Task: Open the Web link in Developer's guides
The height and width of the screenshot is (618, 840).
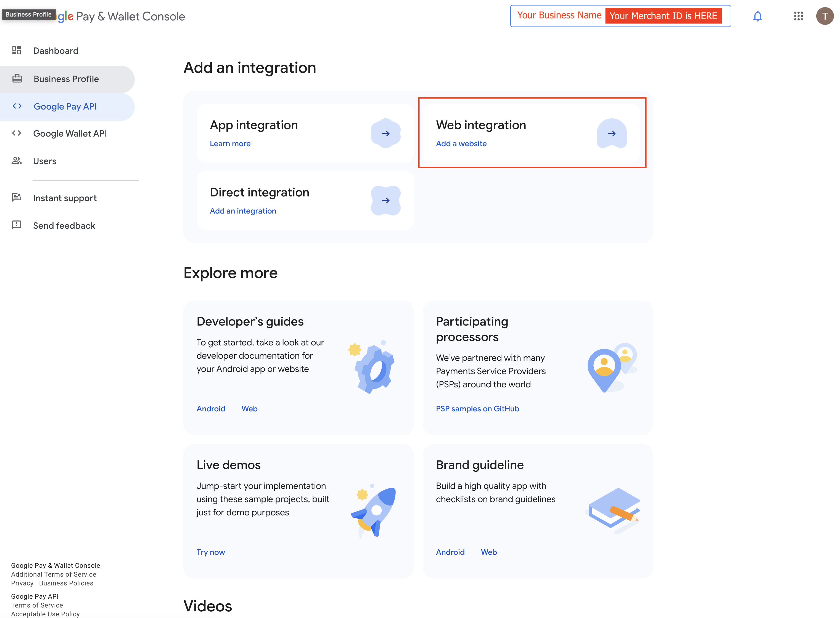Action: (x=249, y=409)
